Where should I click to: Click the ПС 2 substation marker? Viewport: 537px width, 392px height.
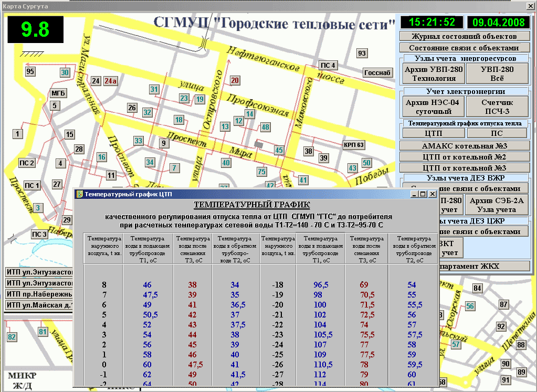point(26,163)
